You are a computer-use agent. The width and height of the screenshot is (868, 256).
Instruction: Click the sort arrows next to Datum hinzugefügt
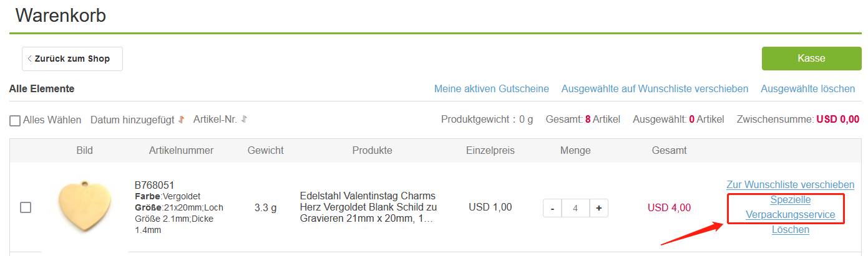pos(182,120)
